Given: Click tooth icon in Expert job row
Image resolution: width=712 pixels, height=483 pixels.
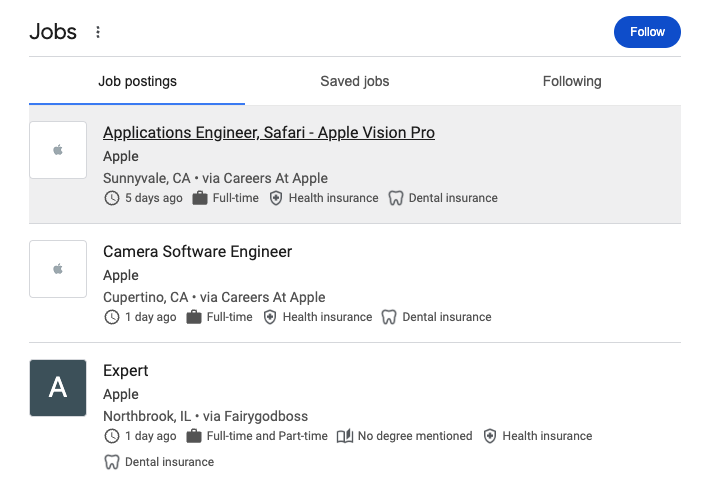Looking at the screenshot, I should [112, 462].
